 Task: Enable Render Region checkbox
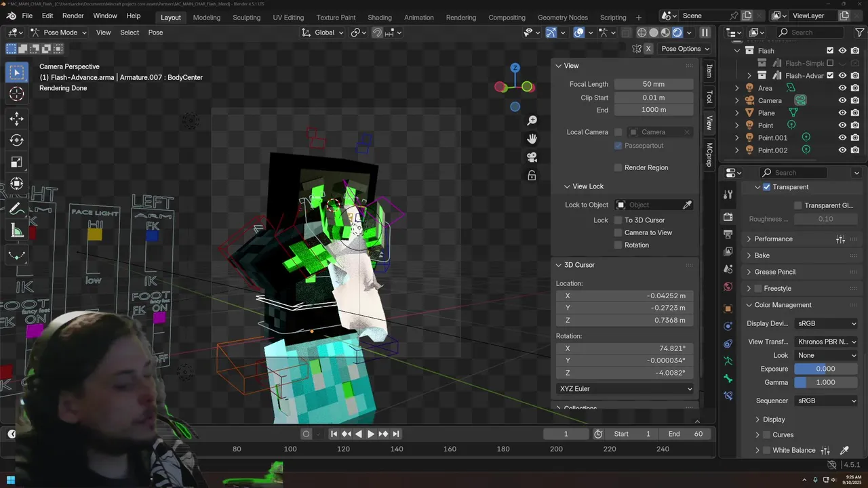coord(618,167)
